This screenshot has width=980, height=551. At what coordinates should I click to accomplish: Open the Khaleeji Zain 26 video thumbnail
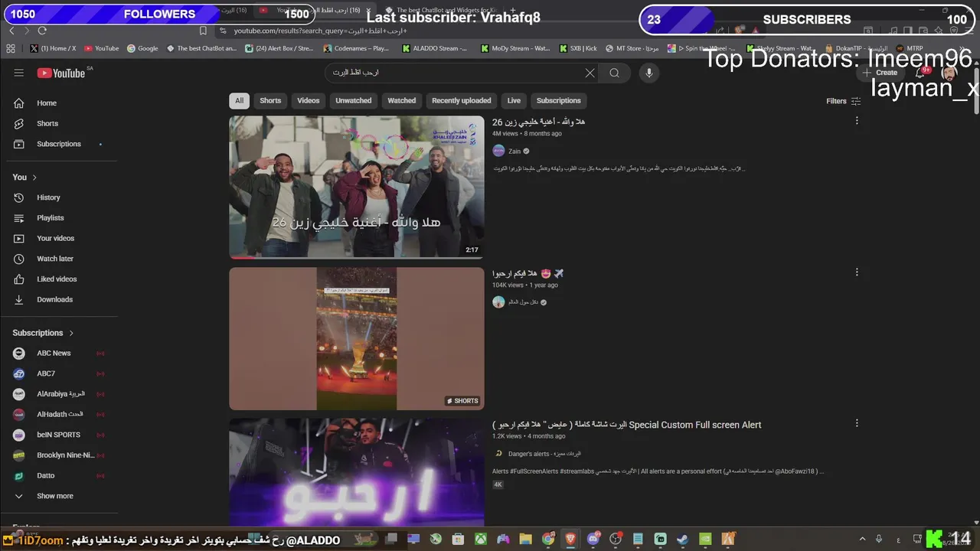click(357, 187)
